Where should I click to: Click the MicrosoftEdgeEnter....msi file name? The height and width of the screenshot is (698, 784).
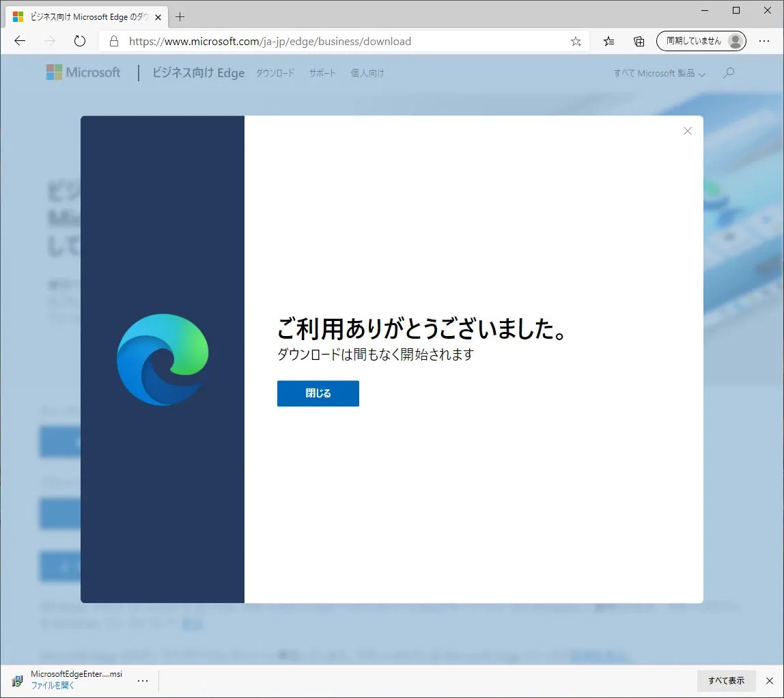pyautogui.click(x=76, y=674)
